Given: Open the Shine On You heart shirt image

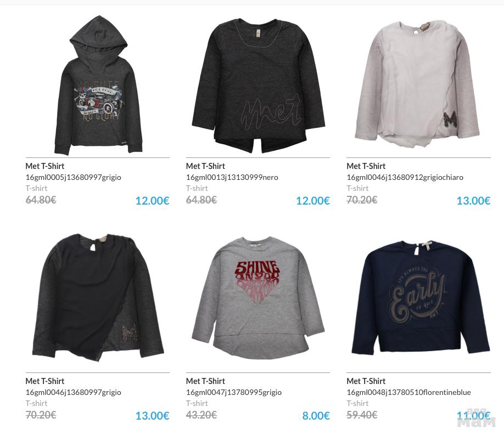Looking at the screenshot, I should pyautogui.click(x=258, y=298).
